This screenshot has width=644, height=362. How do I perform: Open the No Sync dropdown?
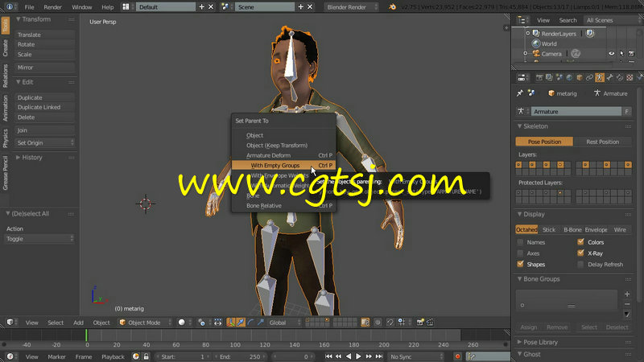tap(416, 356)
